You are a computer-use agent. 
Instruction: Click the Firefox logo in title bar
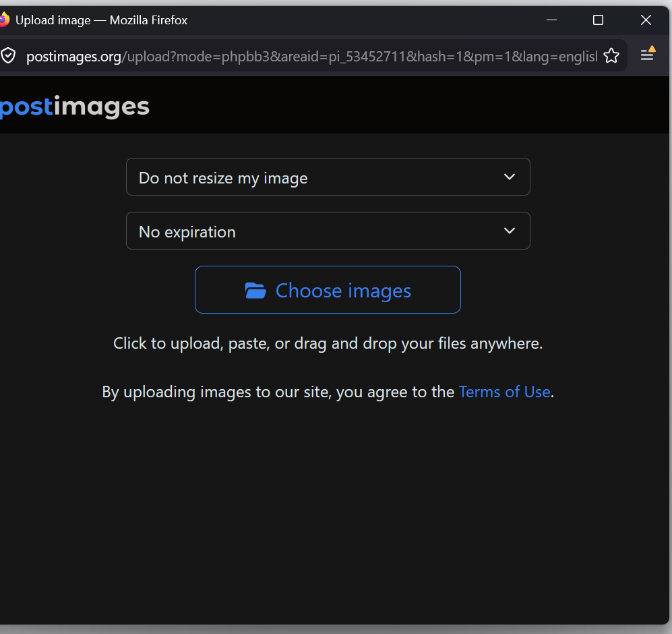4,20
